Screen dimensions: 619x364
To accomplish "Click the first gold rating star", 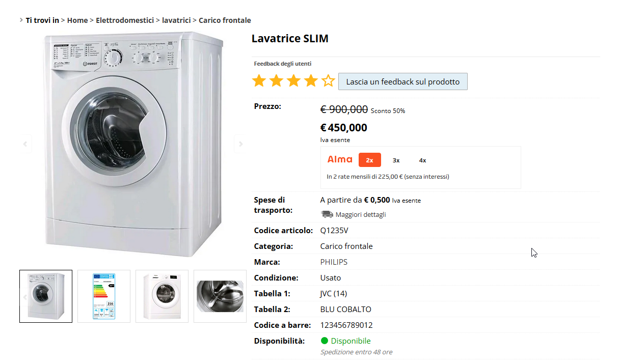I will (x=259, y=80).
